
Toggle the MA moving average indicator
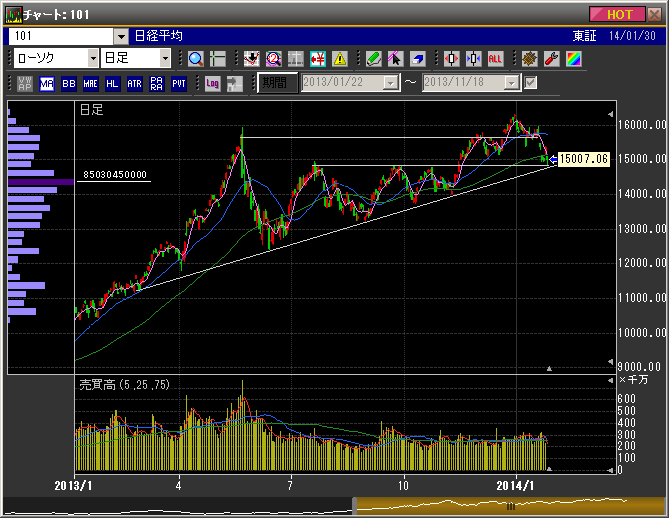[47, 83]
